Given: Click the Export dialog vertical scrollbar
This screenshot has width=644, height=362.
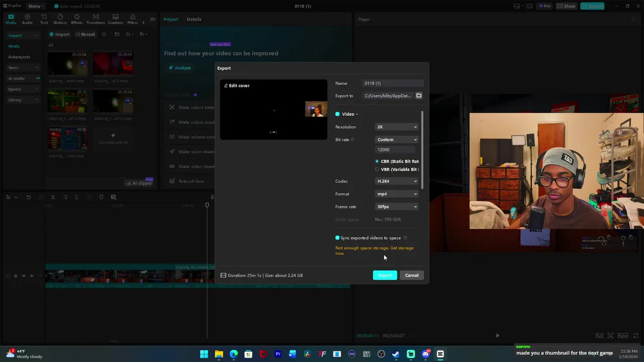Looking at the screenshot, I should [422, 150].
